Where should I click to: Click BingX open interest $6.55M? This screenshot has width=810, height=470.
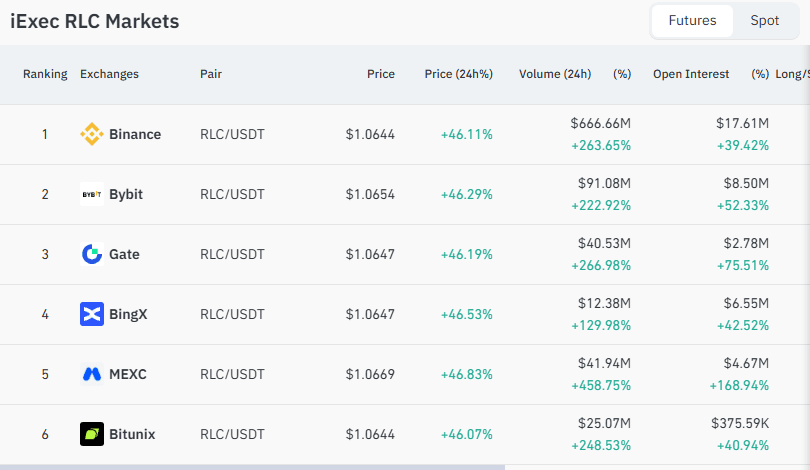pos(746,303)
